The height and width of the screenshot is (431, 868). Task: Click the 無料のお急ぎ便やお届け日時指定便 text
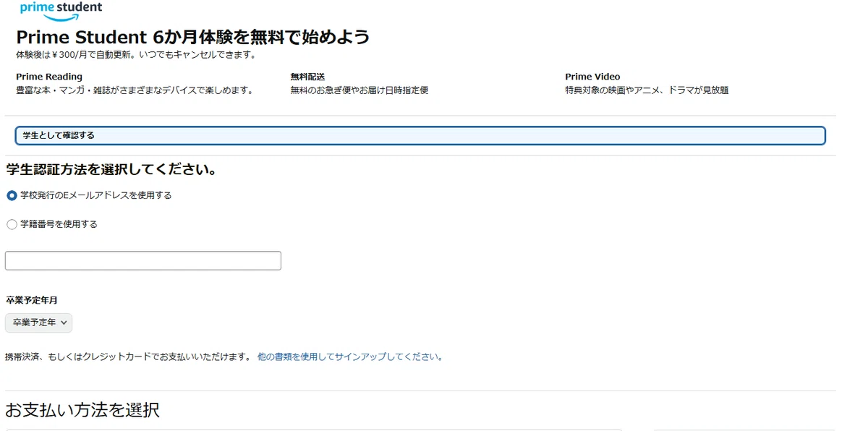(x=359, y=90)
